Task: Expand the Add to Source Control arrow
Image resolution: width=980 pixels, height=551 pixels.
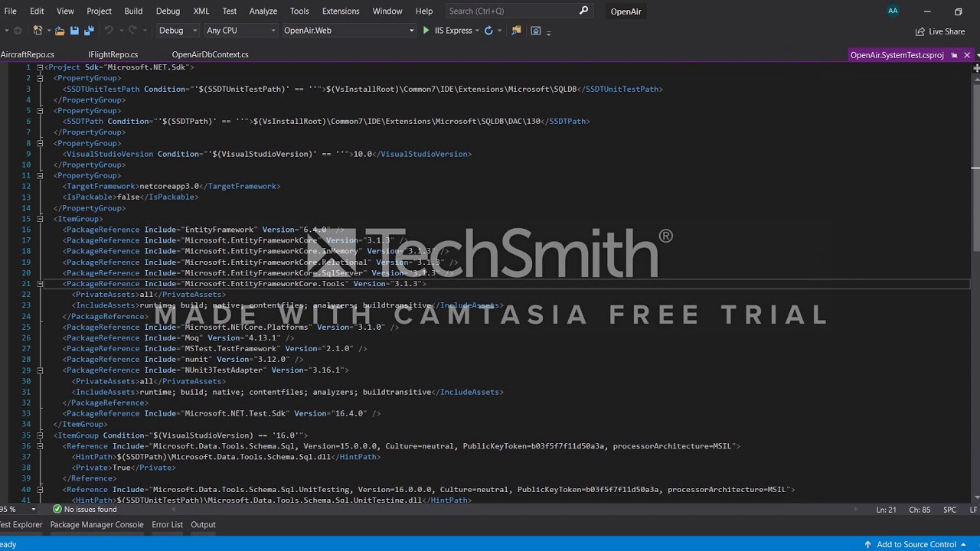Action: pos(963,544)
